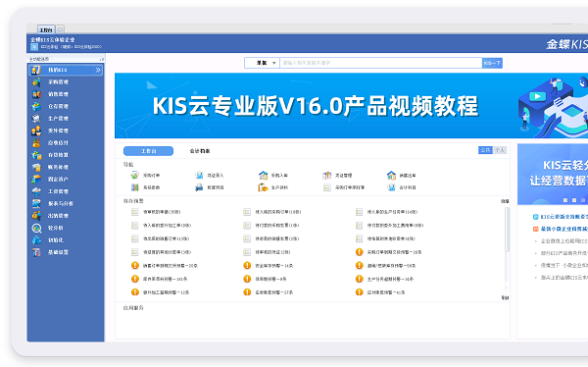Open the KIS云专业版V16.0 video tutorial banner

click(352, 106)
